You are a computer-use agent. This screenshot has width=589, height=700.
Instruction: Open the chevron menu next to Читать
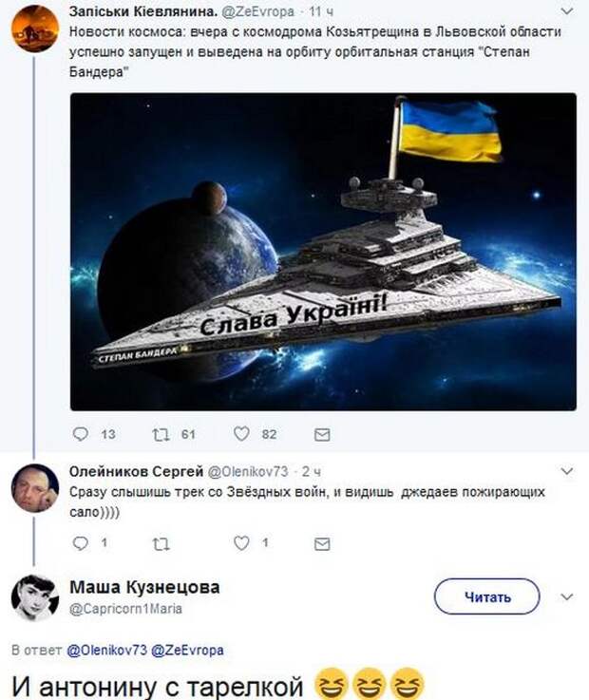click(x=566, y=597)
